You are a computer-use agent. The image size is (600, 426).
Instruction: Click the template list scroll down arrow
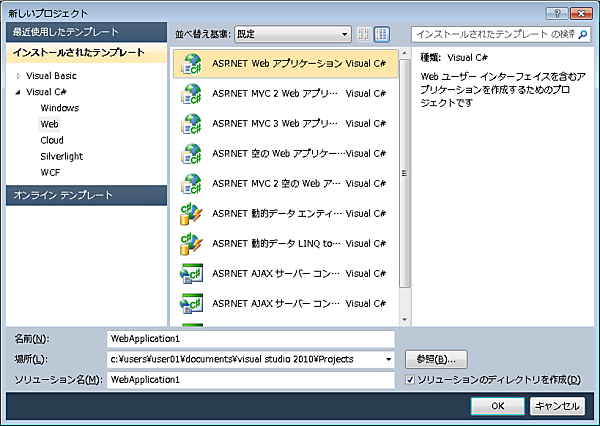[404, 320]
